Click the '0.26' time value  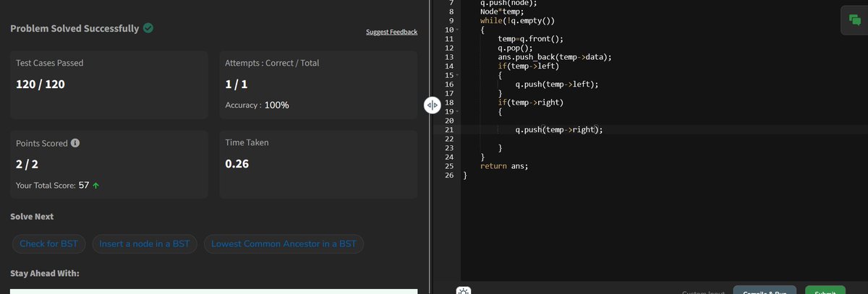(237, 164)
